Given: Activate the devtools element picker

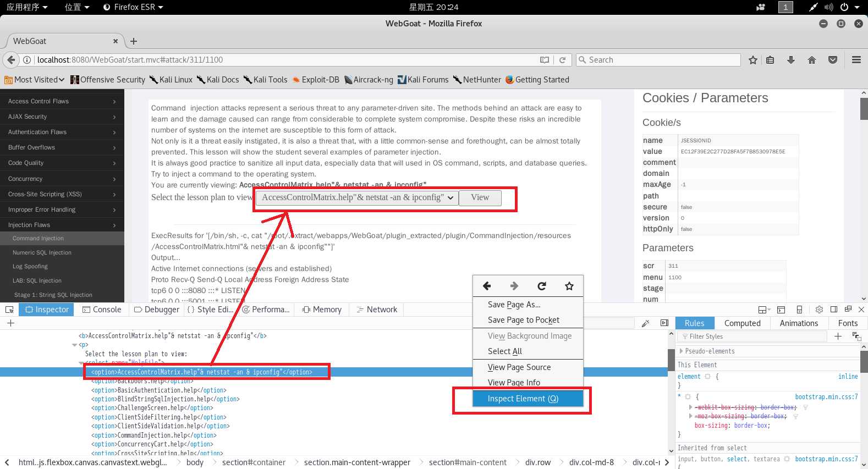Looking at the screenshot, I should tap(9, 310).
